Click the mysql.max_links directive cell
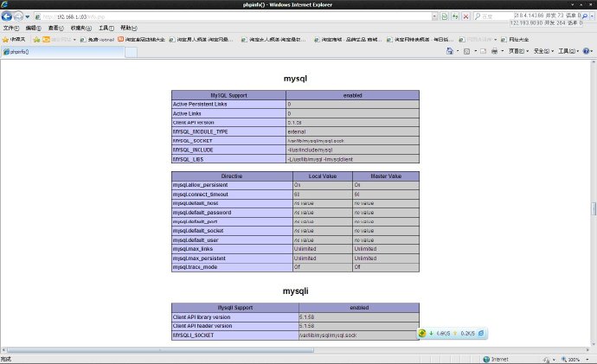 coord(232,249)
